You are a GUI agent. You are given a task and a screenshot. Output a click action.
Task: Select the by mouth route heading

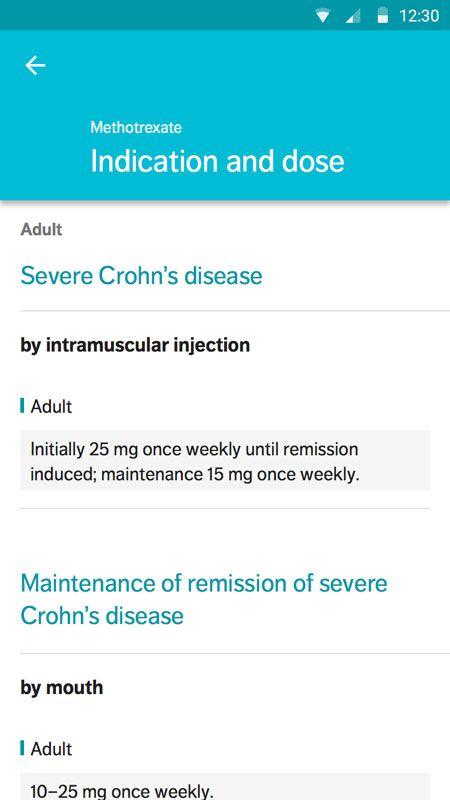click(x=62, y=687)
